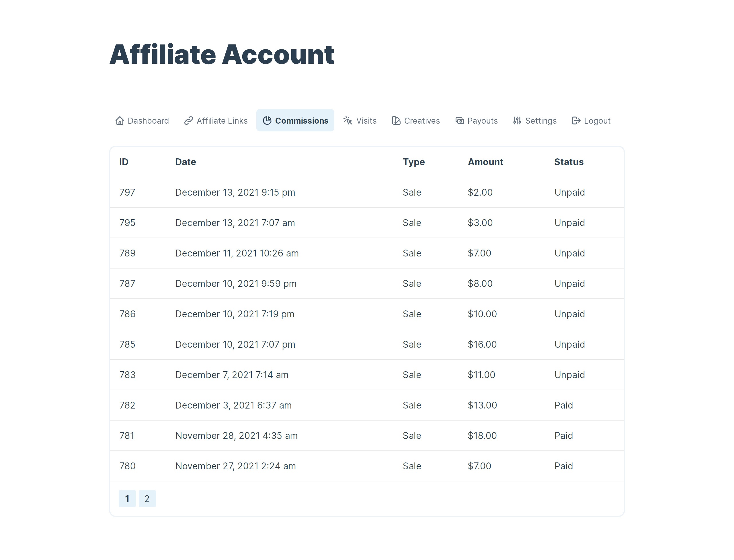
Task: Click the Status column header
Action: click(x=568, y=162)
